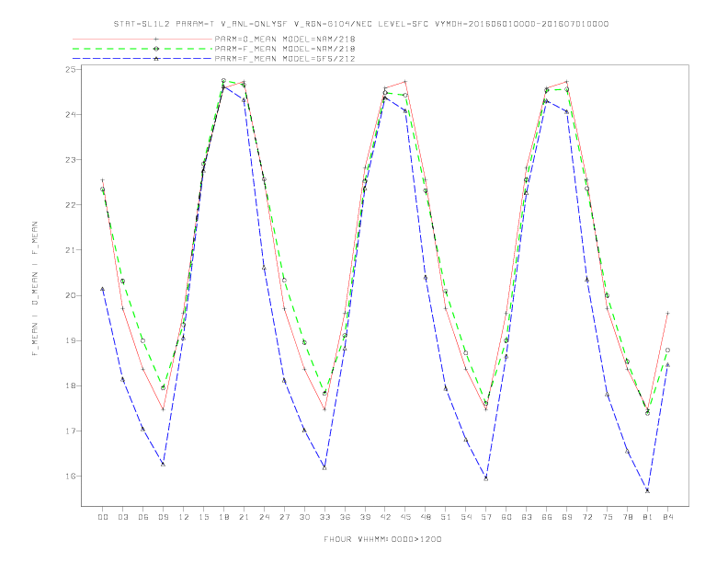The width and height of the screenshot is (728, 563).
Task: Click x-axis forecast hour label 30
Action: tap(304, 517)
